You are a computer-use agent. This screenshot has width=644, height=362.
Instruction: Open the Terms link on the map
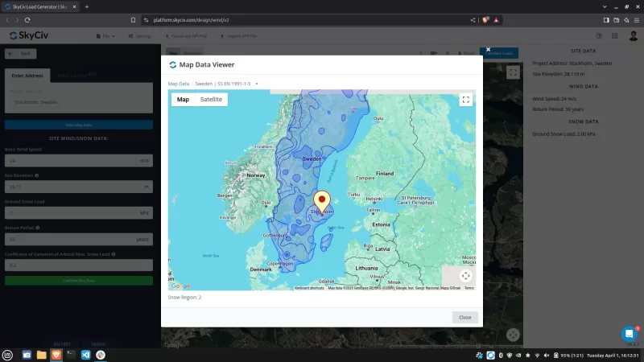point(469,288)
